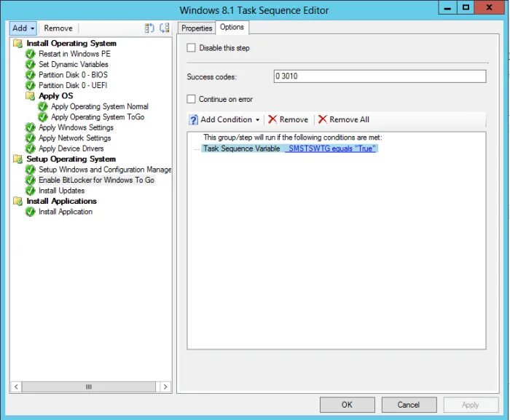This screenshot has width=510, height=420.
Task: Select the Restart in Windows PE step
Action: [x=74, y=54]
